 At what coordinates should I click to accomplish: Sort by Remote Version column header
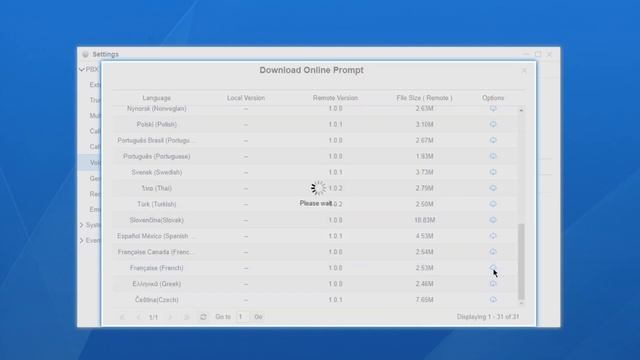click(x=335, y=98)
